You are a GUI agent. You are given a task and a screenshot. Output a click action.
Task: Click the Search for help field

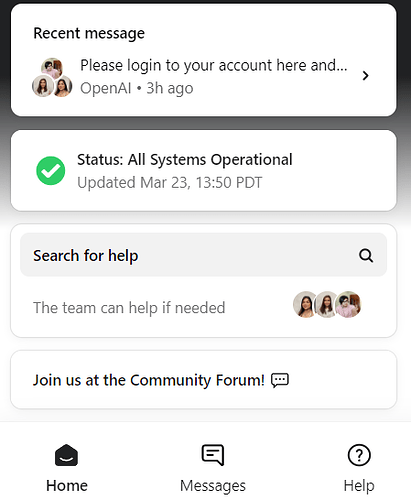[x=204, y=255]
